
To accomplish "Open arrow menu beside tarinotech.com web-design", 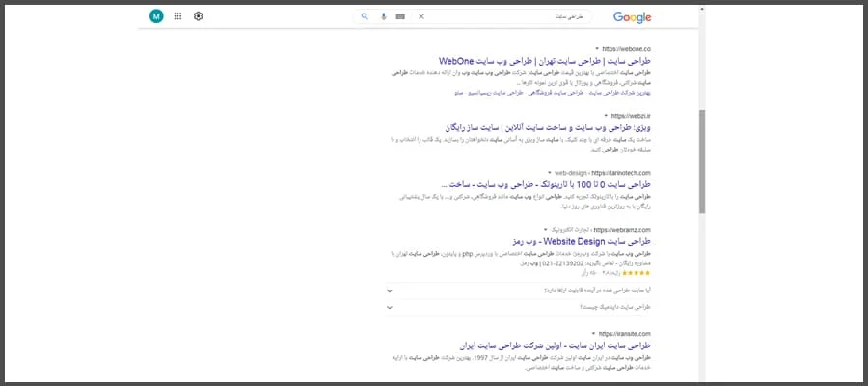I will pos(549,173).
